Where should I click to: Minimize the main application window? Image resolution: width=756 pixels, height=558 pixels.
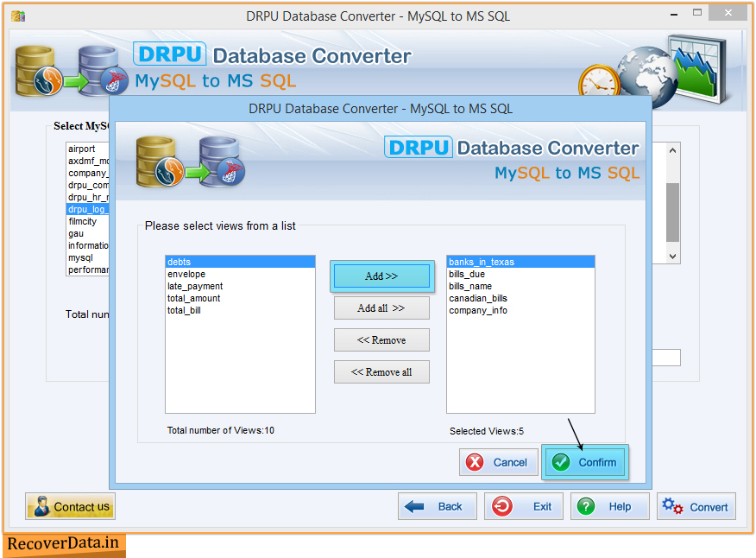pos(674,15)
